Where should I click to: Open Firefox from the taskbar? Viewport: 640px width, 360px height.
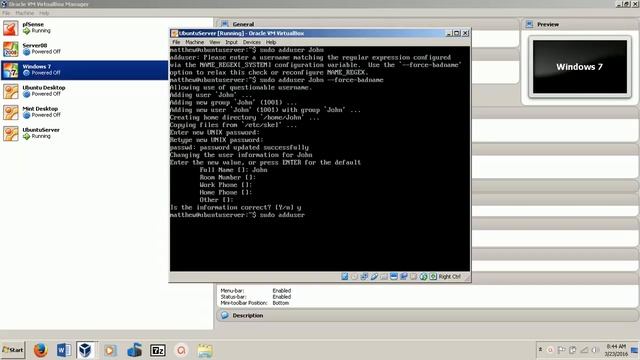(x=40, y=350)
